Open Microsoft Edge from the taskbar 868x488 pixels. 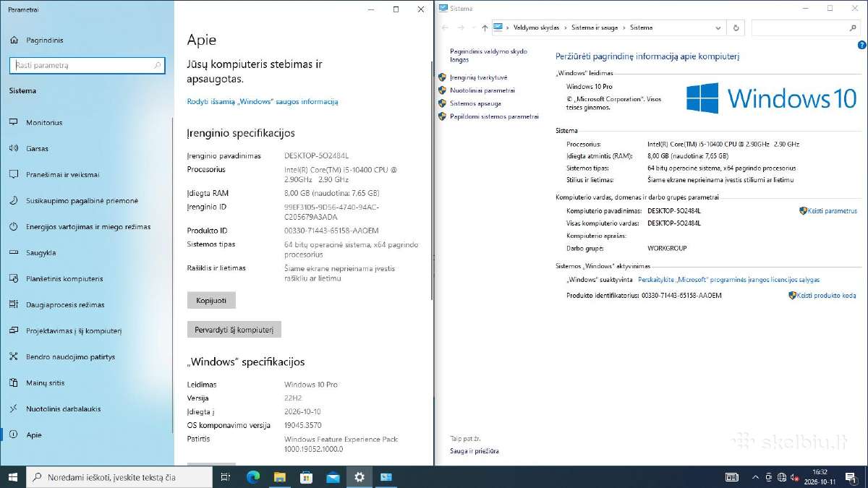(252, 477)
